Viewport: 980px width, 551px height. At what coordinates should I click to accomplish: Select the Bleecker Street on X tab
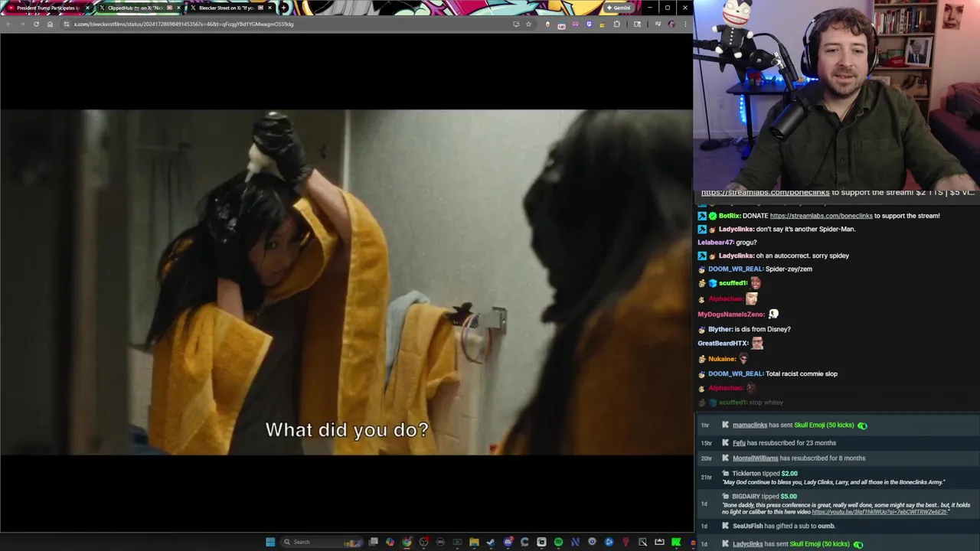pyautogui.click(x=230, y=8)
